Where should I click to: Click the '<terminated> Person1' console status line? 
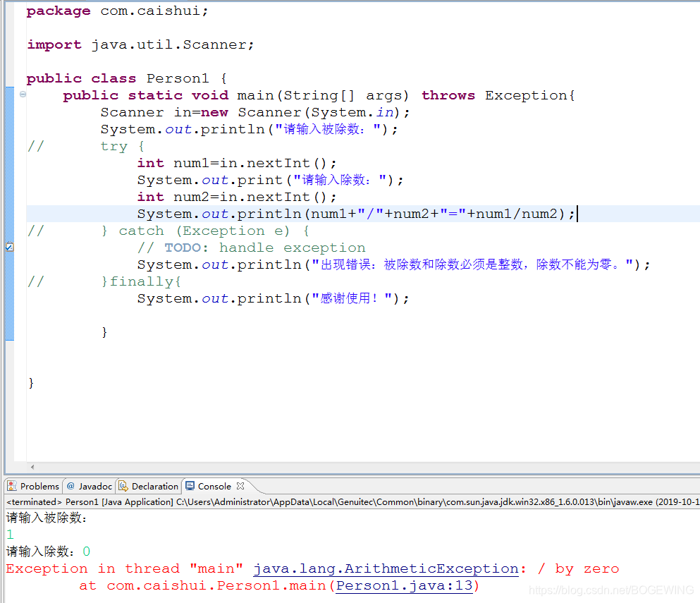click(352, 502)
